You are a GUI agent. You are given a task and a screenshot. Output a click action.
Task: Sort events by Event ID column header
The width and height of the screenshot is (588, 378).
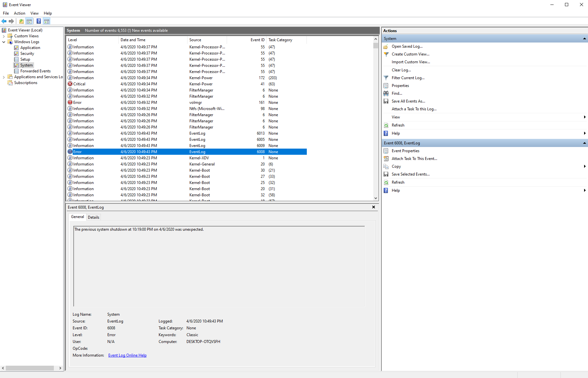click(x=246, y=40)
